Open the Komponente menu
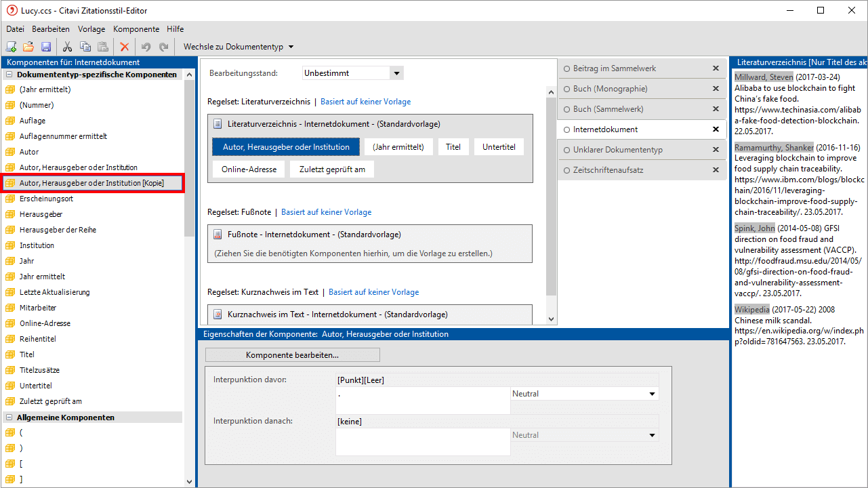The width and height of the screenshot is (868, 488). (x=136, y=29)
